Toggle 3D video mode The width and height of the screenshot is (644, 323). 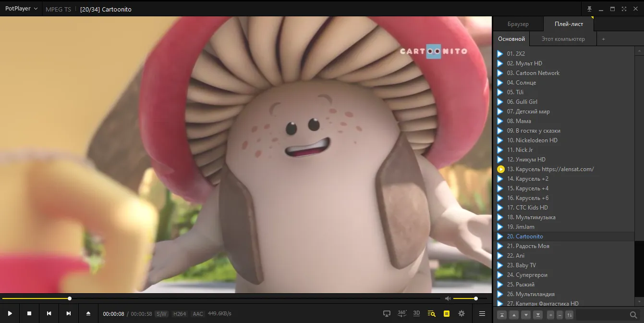point(417,313)
